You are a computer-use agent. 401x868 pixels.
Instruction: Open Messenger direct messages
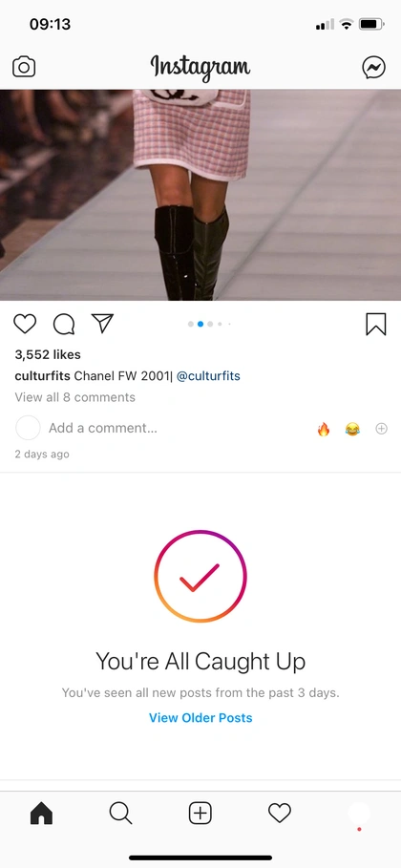374,68
